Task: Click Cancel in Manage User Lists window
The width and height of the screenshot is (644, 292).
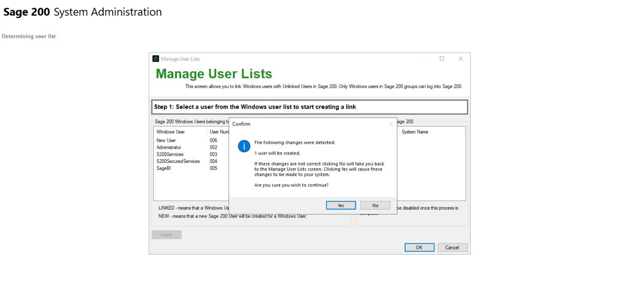Action: click(452, 247)
